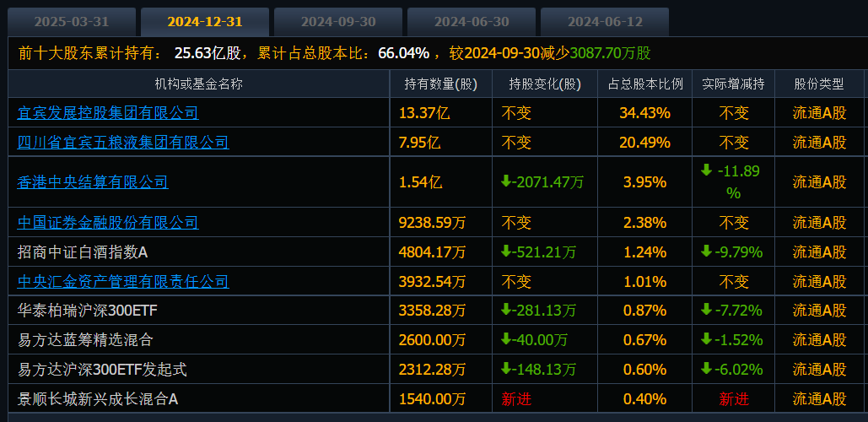Screen dimensions: 868x422
Task: Click the -281.13万 change value
Action: pyautogui.click(x=539, y=311)
